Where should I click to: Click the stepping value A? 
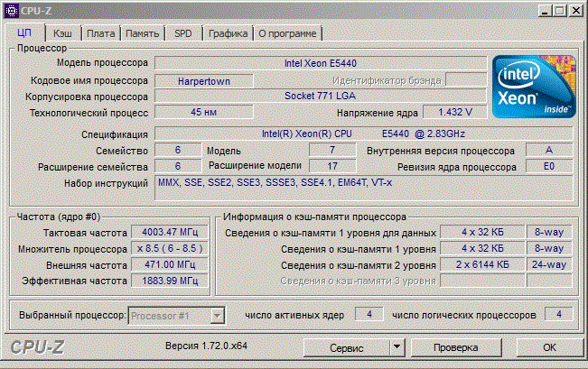[x=549, y=150]
